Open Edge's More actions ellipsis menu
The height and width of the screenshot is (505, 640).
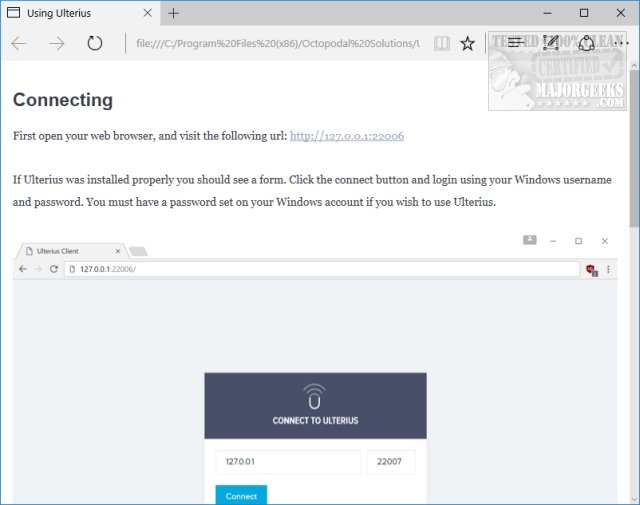point(621,42)
